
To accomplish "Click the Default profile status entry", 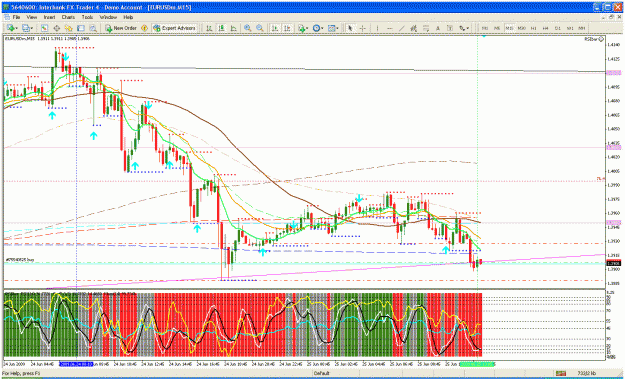I will point(321,373).
